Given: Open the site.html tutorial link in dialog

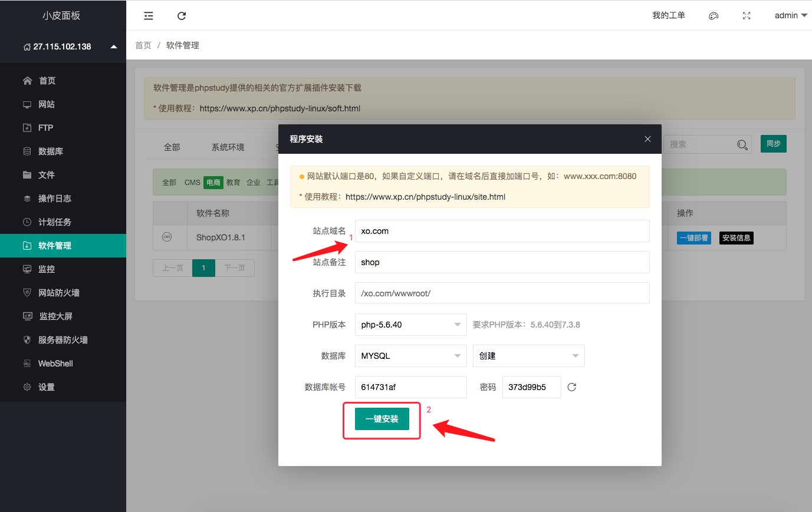Looking at the screenshot, I should (425, 197).
